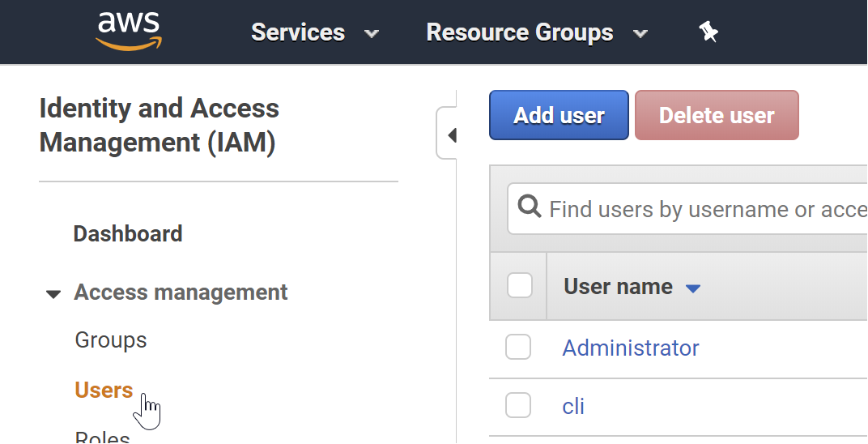
Task: Tick the select-all users checkbox
Action: click(519, 286)
